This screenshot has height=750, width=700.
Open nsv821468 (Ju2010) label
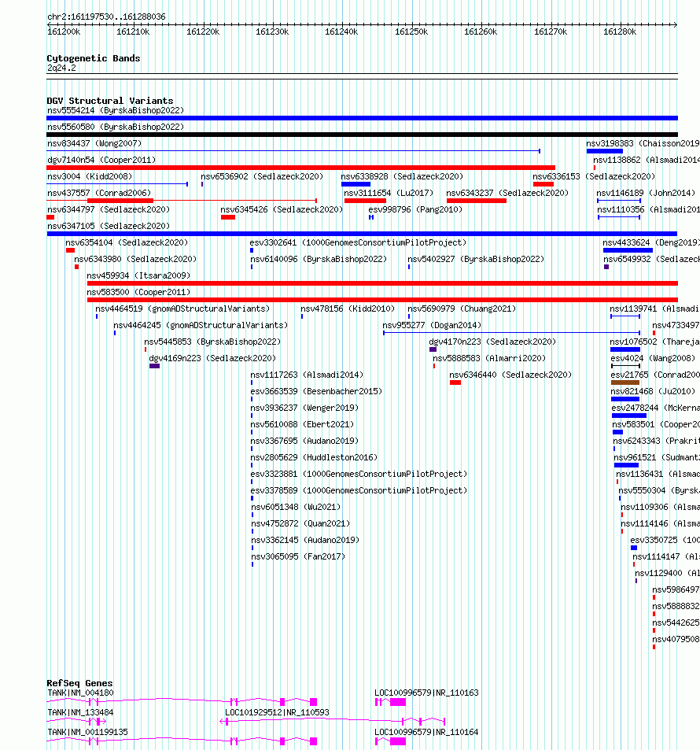point(653,391)
